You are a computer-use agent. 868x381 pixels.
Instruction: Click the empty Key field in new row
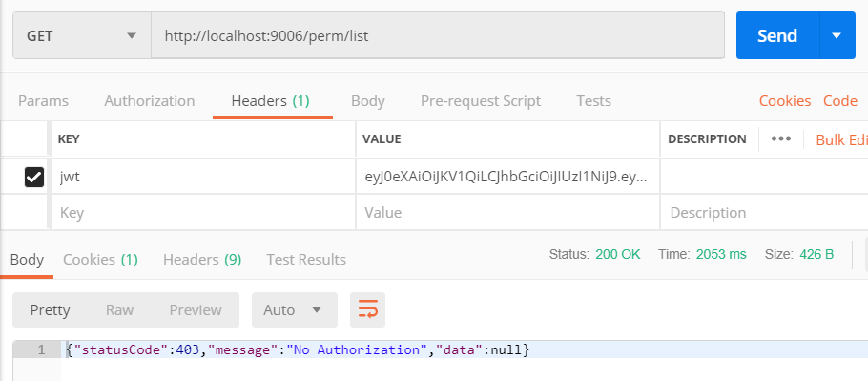click(x=204, y=213)
